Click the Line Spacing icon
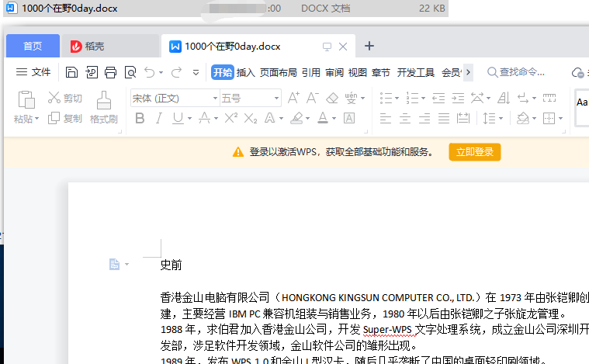Image resolution: width=589 pixels, height=364 pixels. tap(489, 118)
